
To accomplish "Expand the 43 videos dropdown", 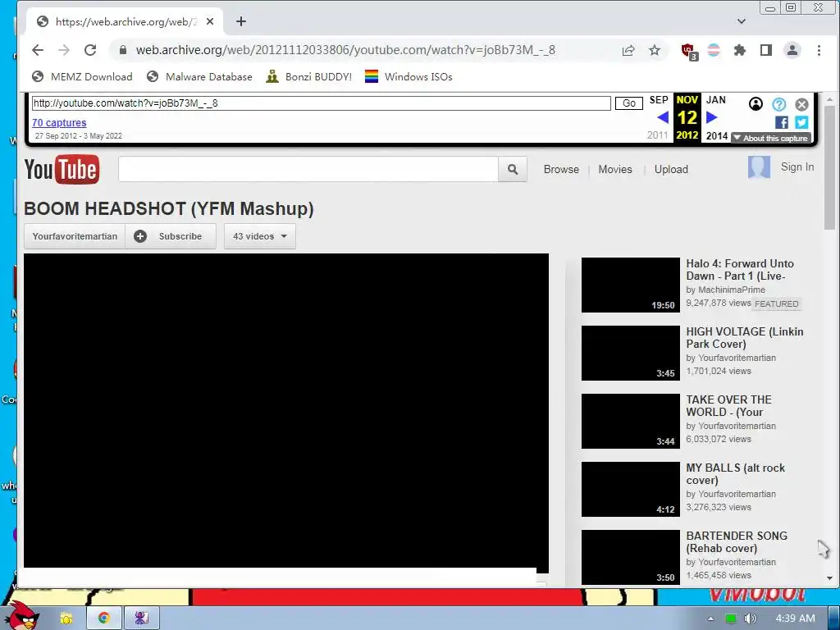I will [260, 236].
